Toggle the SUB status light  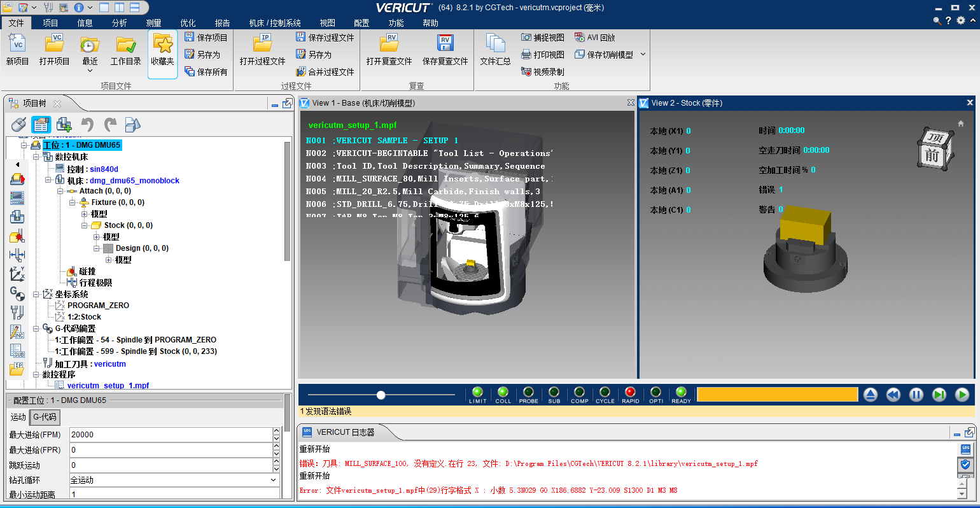pyautogui.click(x=554, y=392)
